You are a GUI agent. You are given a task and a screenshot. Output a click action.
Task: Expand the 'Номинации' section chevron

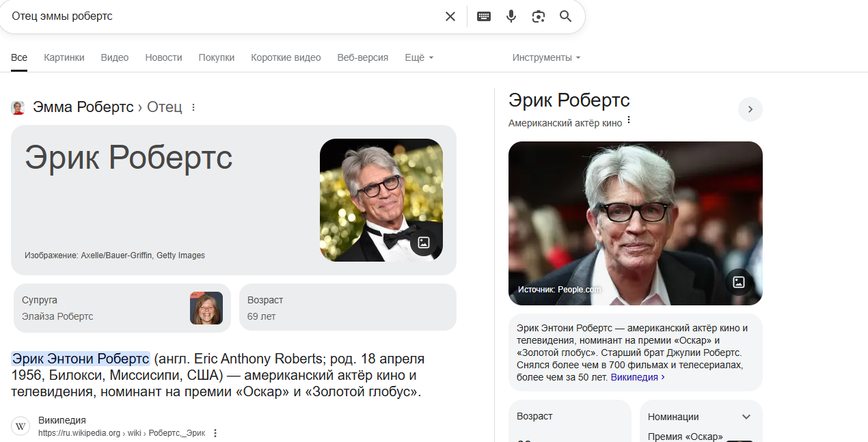click(746, 417)
